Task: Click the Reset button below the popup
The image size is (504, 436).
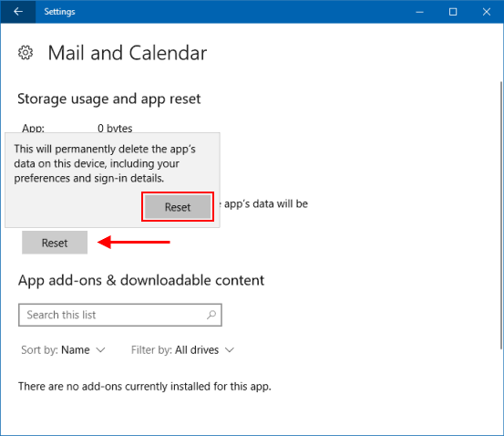Action: (x=55, y=243)
